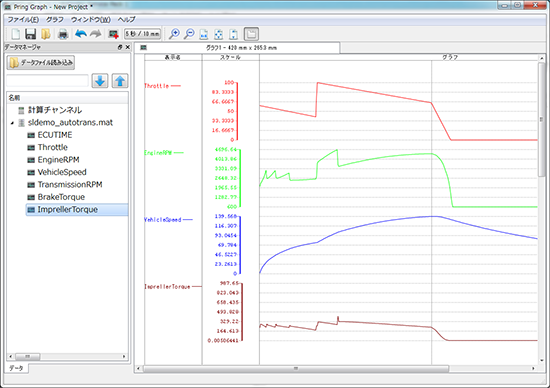Image resolution: width=550 pixels, height=388 pixels.
Task: Open a project with the toolbar folder icon
Action: coord(46,34)
